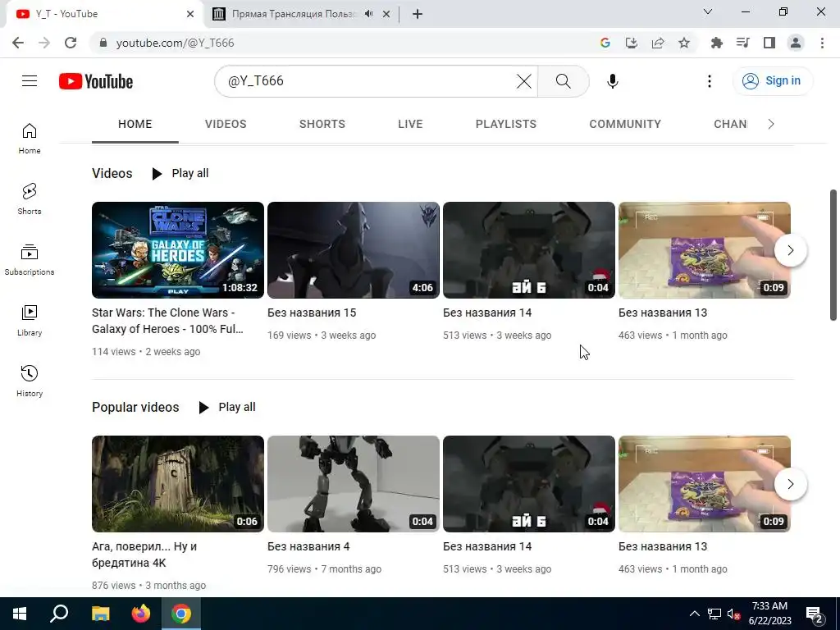Toggle Chrome side panel

click(769, 43)
